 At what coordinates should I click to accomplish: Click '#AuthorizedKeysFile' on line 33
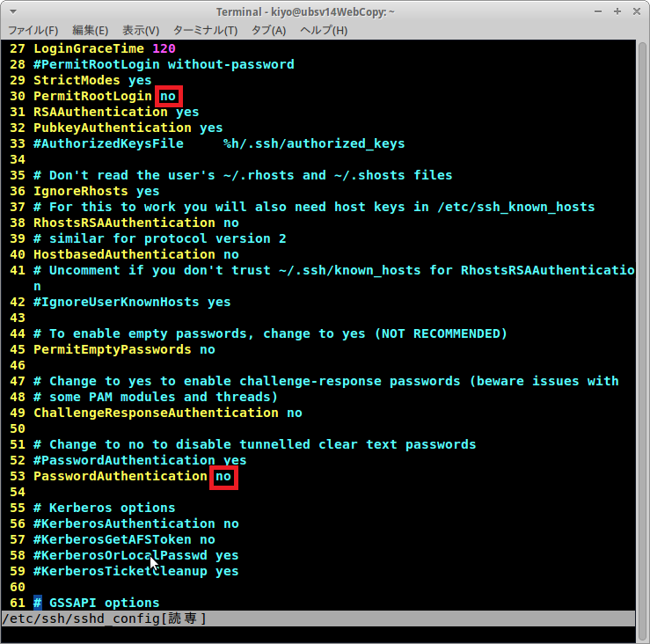[108, 143]
